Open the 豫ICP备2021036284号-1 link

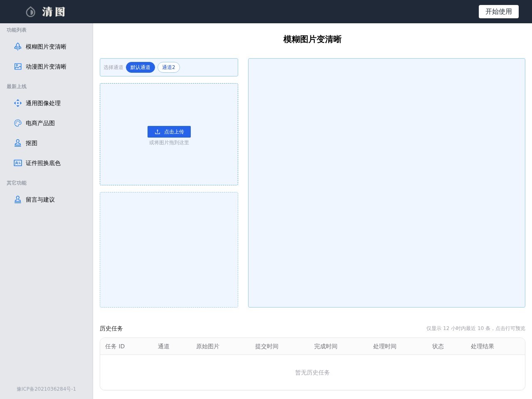[x=47, y=389]
